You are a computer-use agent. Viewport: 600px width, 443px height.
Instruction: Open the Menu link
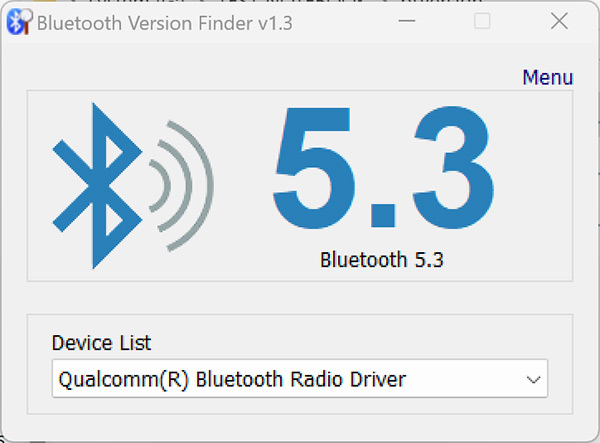pos(548,77)
